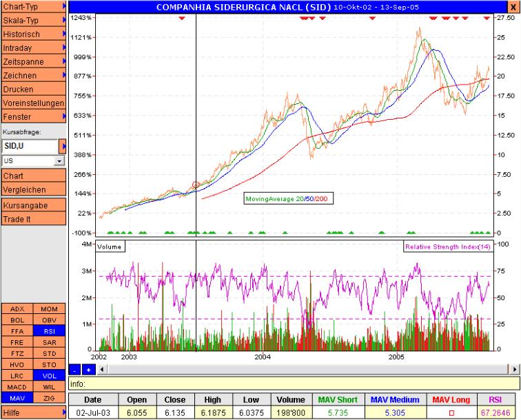This screenshot has width=521, height=420.
Task: Click the Trade It button
Action: pyautogui.click(x=34, y=219)
